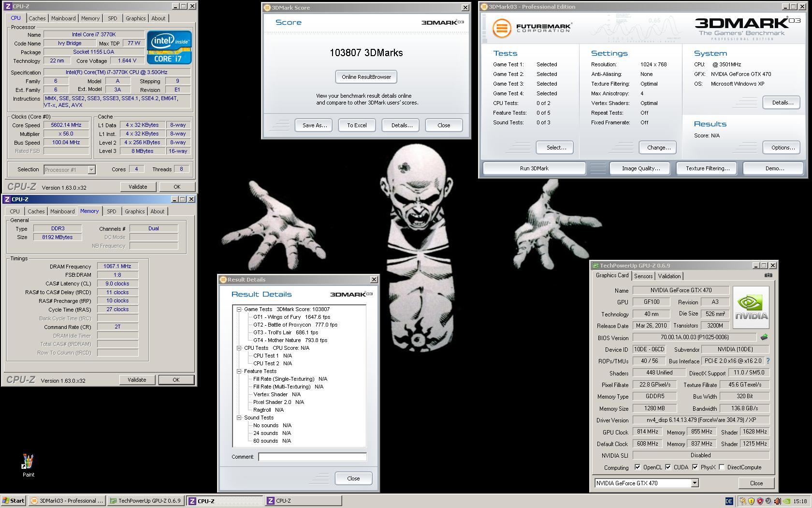The width and height of the screenshot is (812, 508).
Task: Click the GPU-Z screenshot camera icon
Action: [768, 275]
